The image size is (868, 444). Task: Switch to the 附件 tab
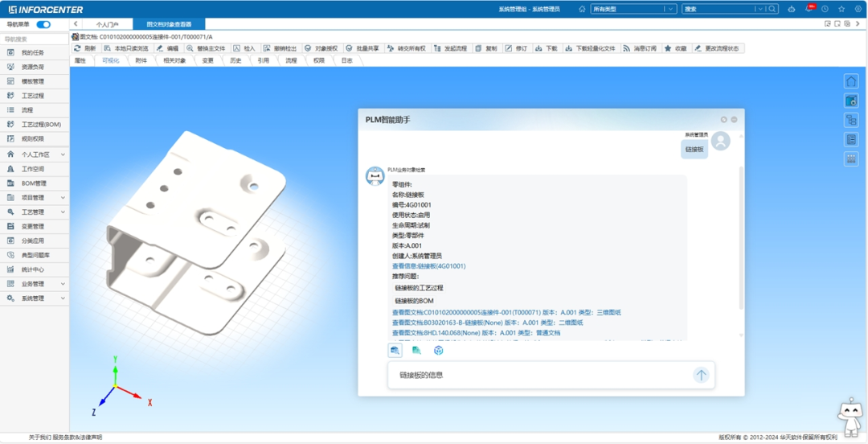point(141,61)
